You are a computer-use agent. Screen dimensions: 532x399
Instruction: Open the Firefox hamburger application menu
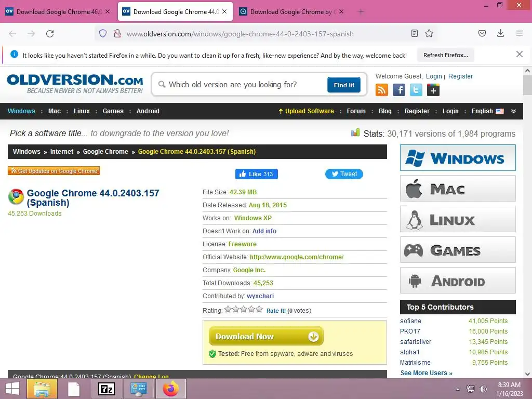(x=519, y=33)
